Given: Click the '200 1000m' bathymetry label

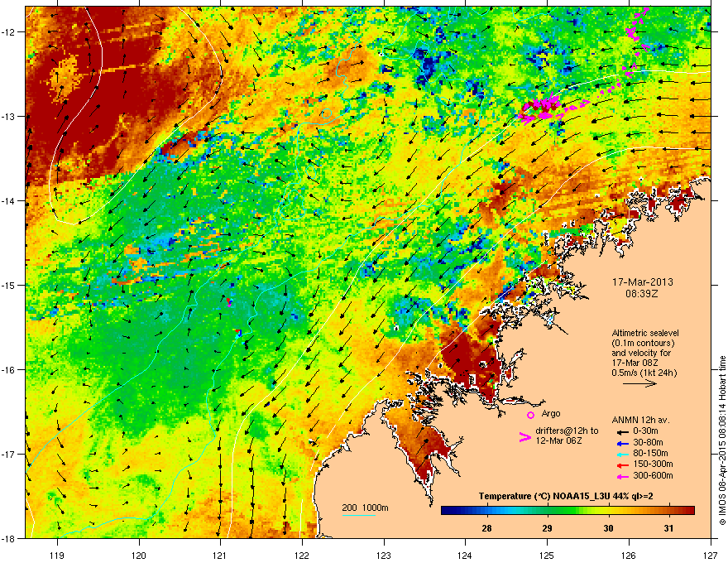Looking at the screenshot, I should (x=366, y=508).
